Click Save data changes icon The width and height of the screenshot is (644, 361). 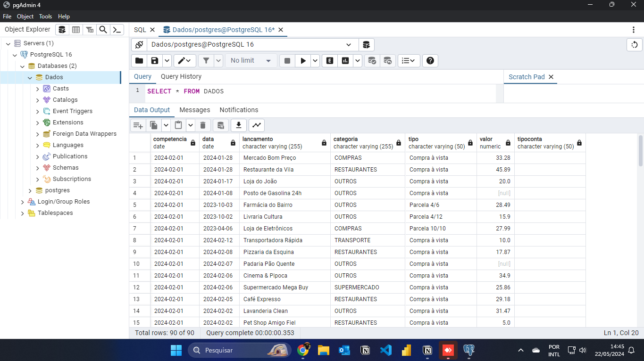pos(221,125)
